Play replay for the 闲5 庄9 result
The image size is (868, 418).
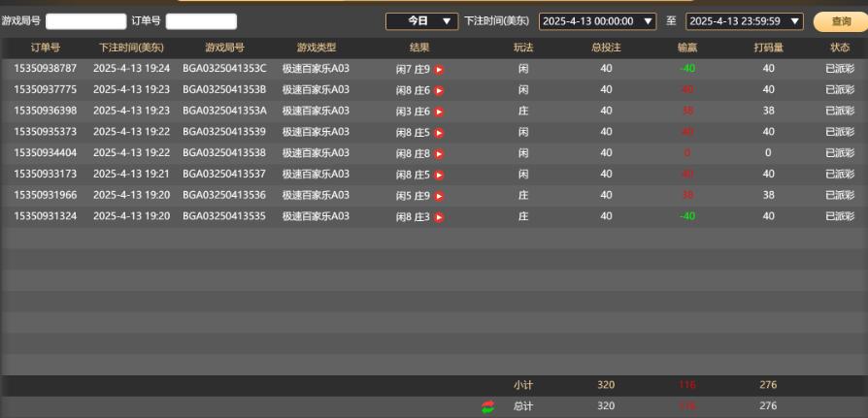coord(439,197)
